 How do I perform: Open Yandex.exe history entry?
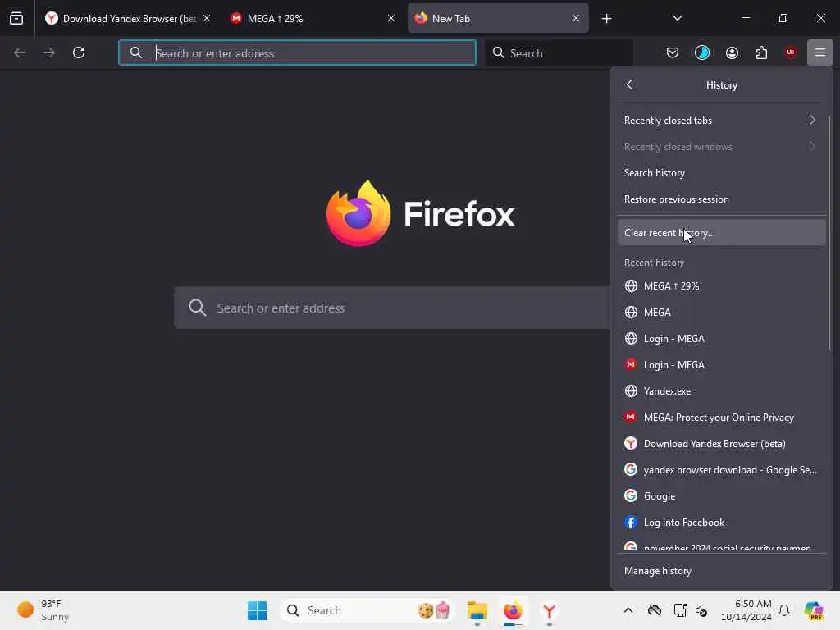[x=721, y=390]
